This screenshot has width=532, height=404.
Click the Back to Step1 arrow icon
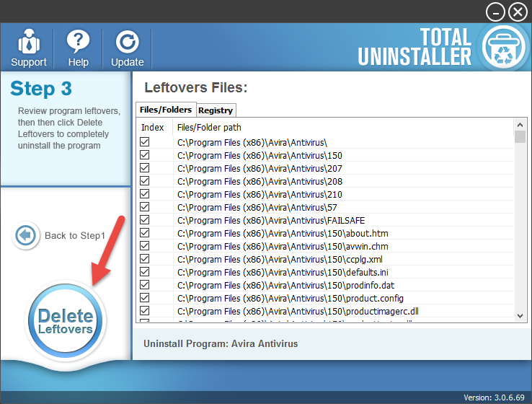point(25,235)
